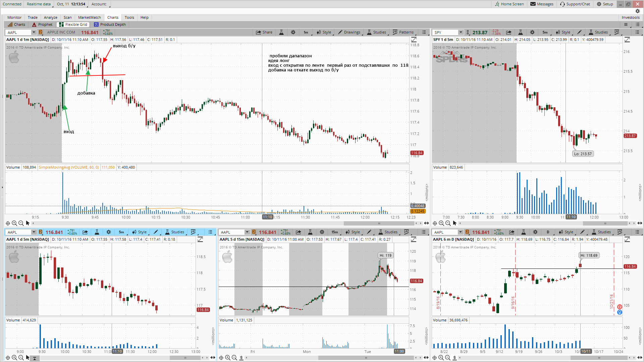
Task: Select pointer cursor tool under AAPL 1m chart
Action: pyautogui.click(x=28, y=223)
